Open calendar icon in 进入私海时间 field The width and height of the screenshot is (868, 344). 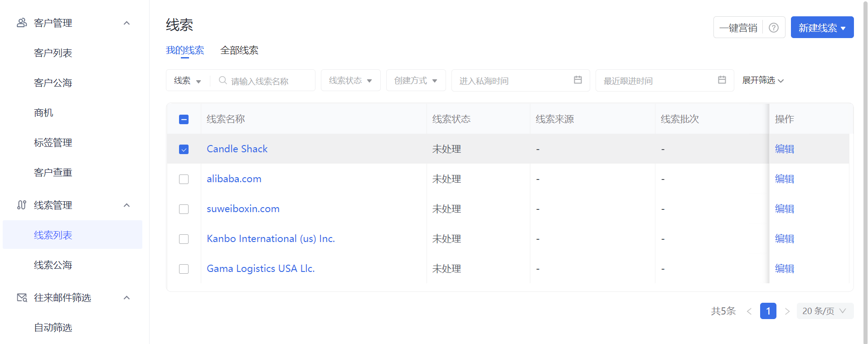577,80
